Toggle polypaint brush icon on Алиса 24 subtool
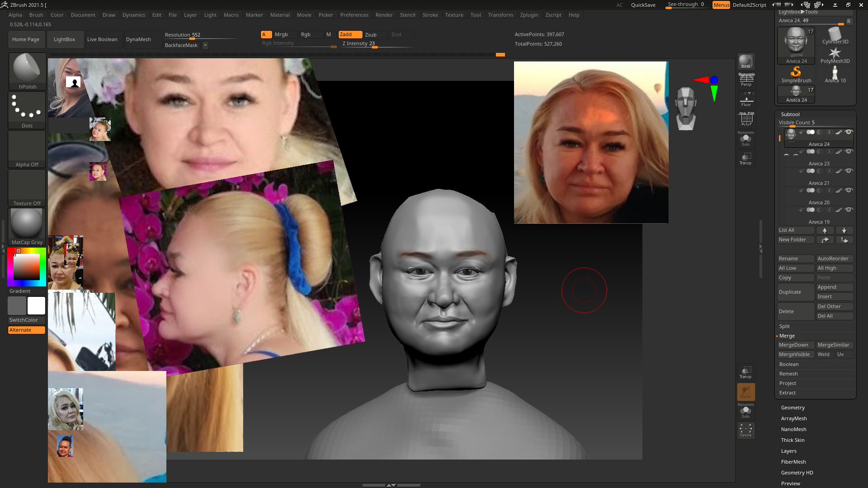Viewport: 868px width, 488px height. 839,132
